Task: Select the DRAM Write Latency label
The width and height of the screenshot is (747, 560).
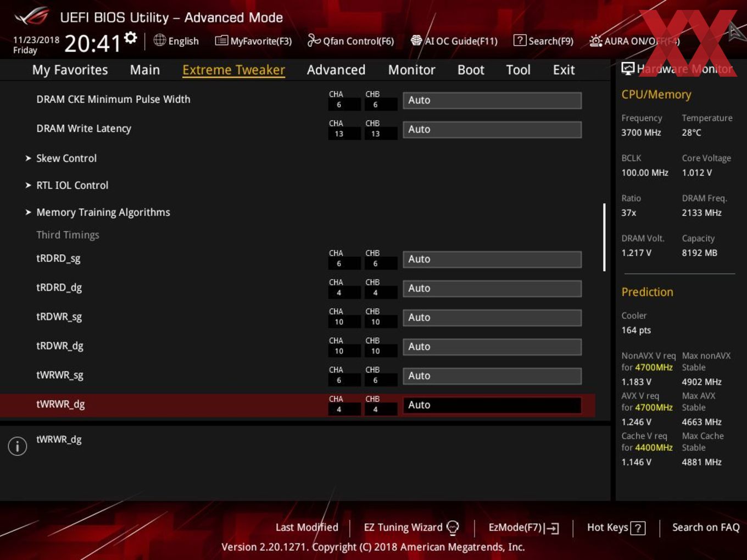Action: coord(83,128)
